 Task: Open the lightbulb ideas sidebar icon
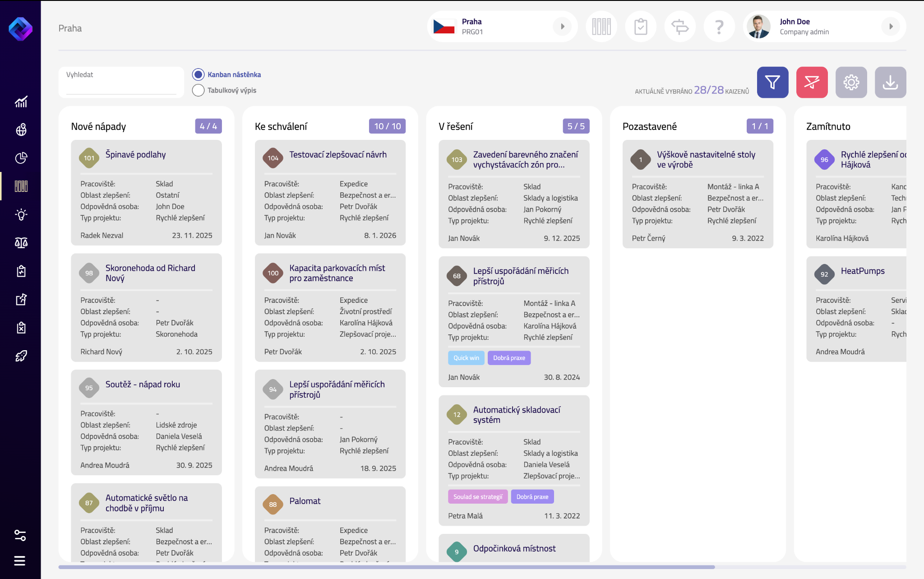[x=21, y=214]
